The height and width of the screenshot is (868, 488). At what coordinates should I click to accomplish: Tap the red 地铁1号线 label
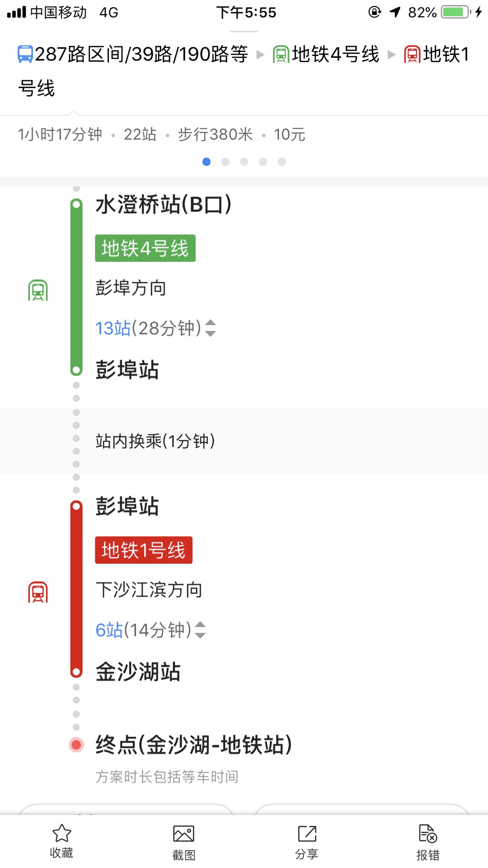click(x=144, y=550)
